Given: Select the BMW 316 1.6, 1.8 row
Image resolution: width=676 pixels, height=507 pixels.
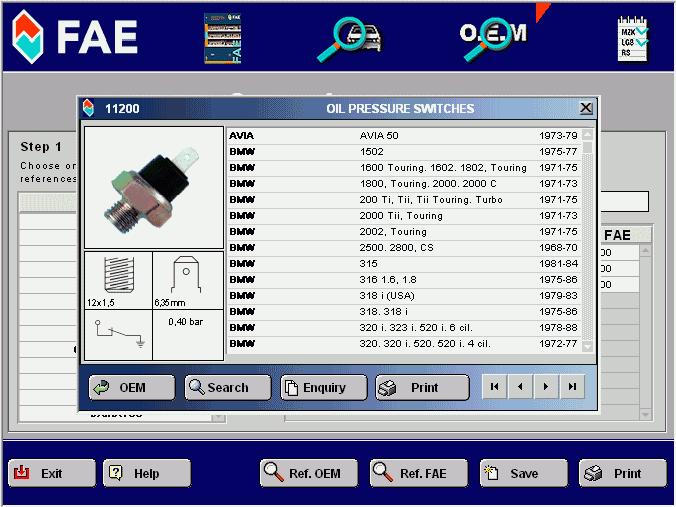Looking at the screenshot, I should click(404, 279).
